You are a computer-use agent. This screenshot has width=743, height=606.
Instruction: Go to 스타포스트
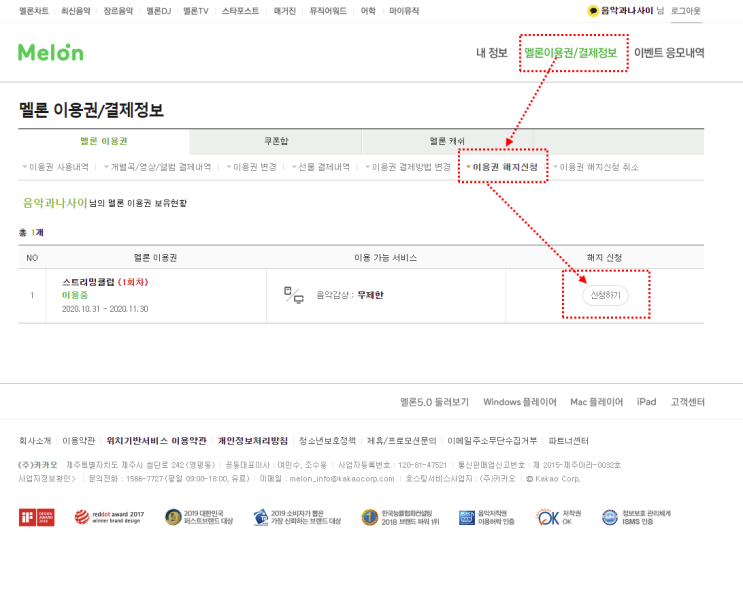coord(240,11)
